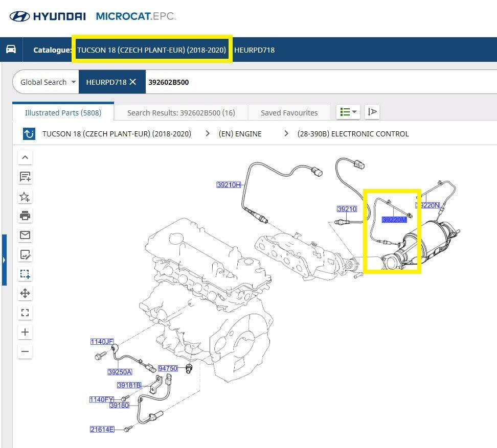Remove the HEURPD718 search filter
Viewport: 497px width, 448px height.
tap(133, 82)
